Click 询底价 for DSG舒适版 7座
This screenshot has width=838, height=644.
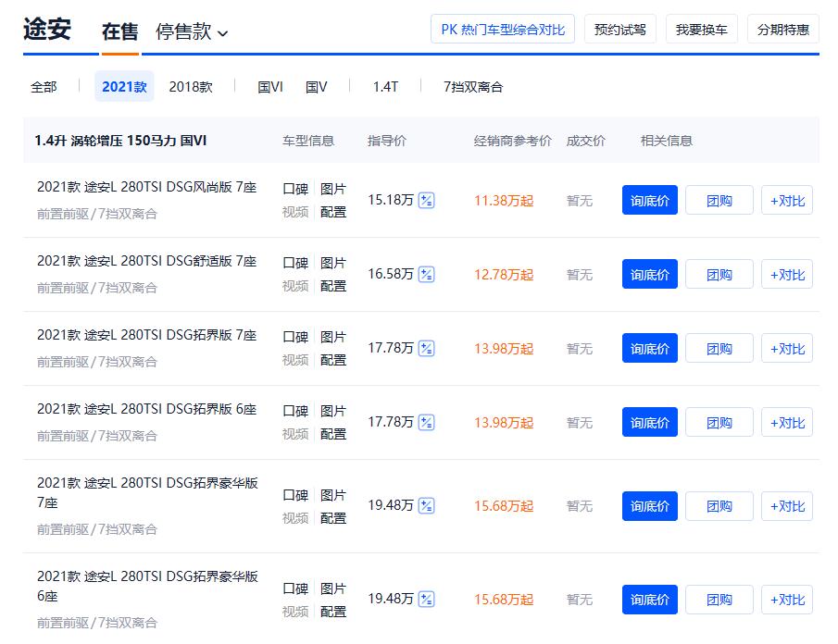tap(649, 274)
